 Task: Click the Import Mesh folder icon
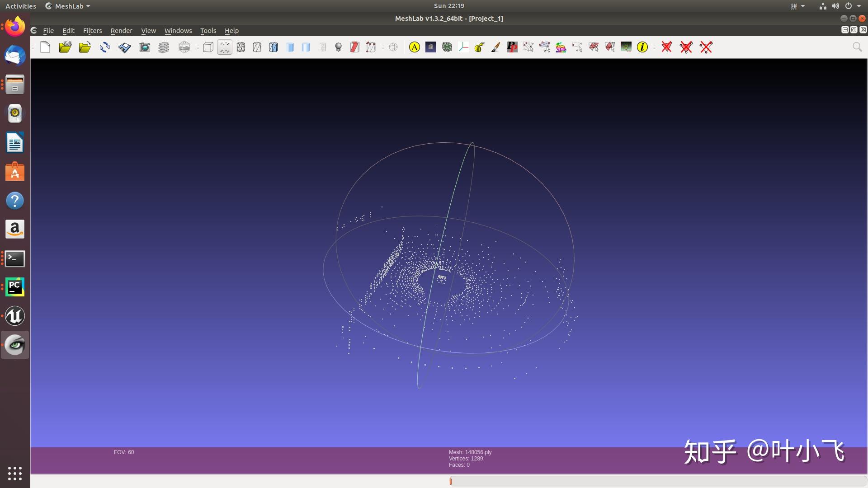point(85,47)
